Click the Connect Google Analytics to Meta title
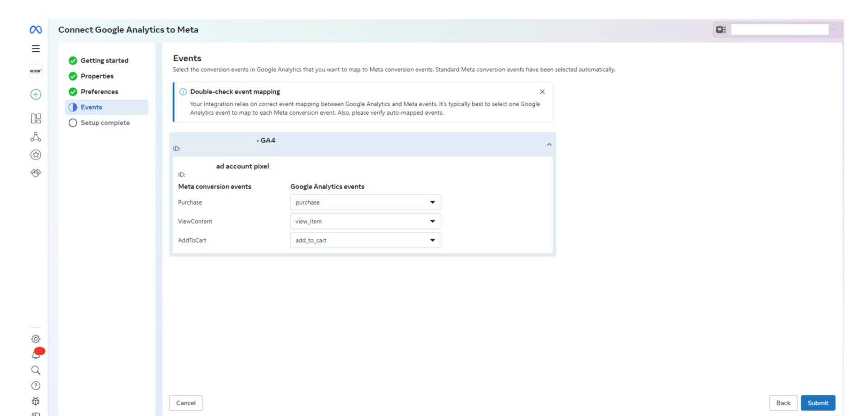Viewport: 868px width, 416px height. click(128, 30)
